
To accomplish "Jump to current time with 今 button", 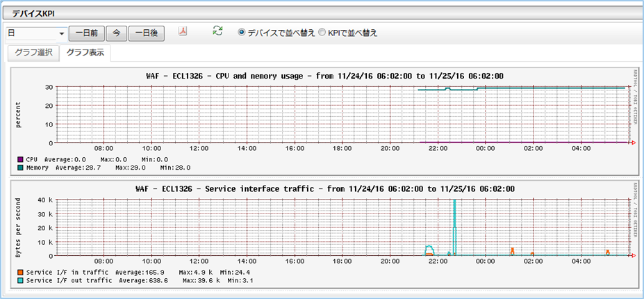I will [x=117, y=33].
